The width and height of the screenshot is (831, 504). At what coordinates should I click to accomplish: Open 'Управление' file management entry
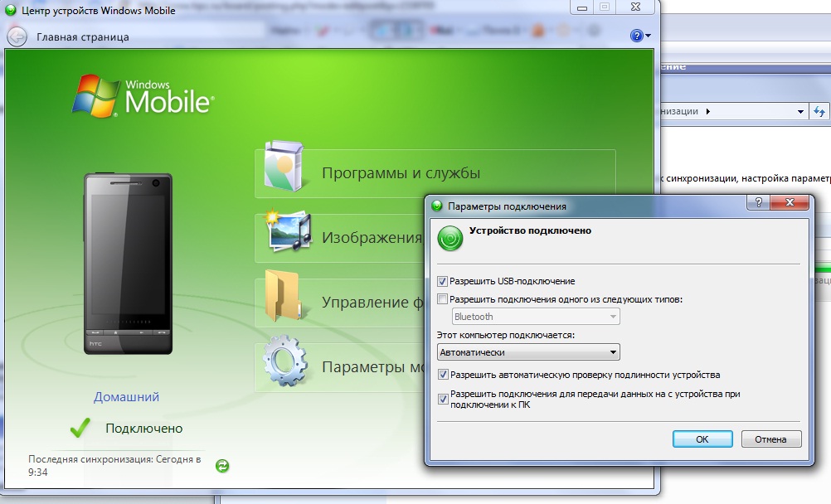[x=373, y=302]
